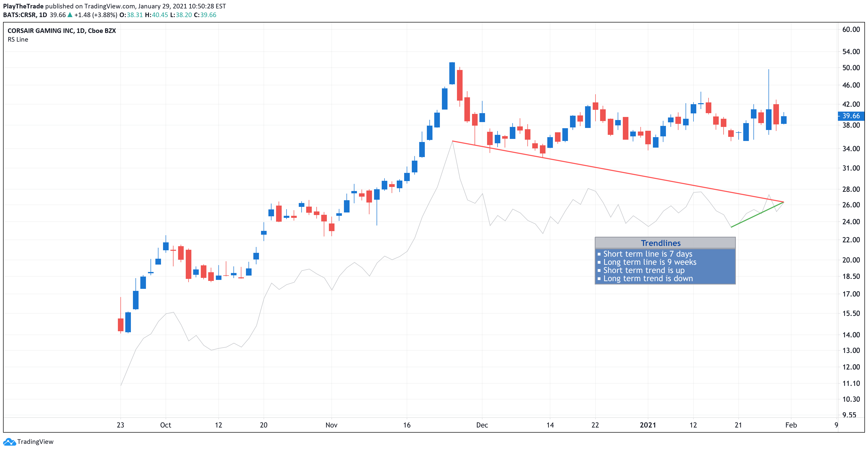Click the 26.00 price axis label
868x451 pixels.
[x=851, y=205]
